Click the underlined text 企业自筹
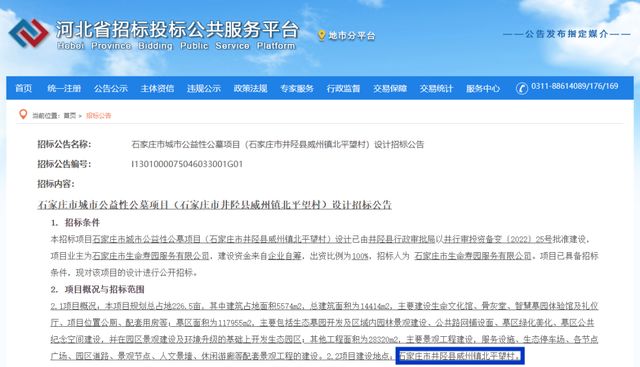The height and width of the screenshot is (367, 640). coord(284,256)
